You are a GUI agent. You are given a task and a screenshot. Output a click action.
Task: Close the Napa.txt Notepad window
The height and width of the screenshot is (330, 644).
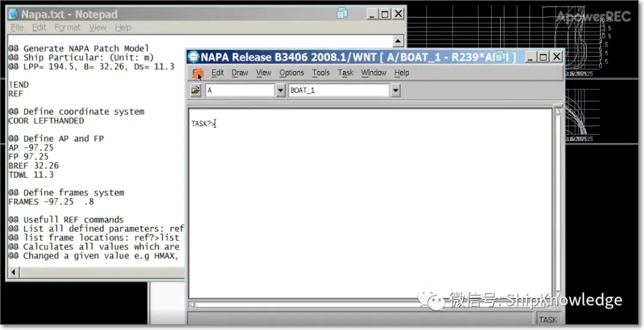pos(398,14)
